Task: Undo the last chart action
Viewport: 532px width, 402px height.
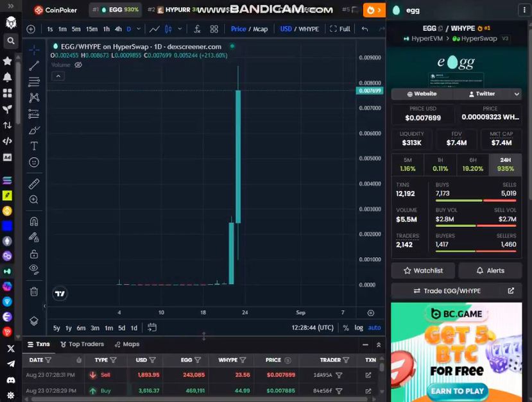Action: (x=365, y=29)
